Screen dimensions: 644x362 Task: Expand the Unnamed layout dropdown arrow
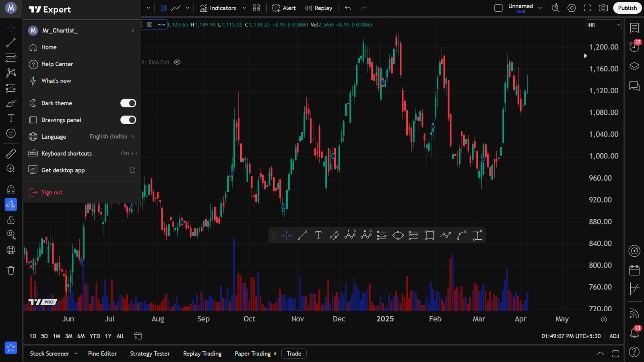click(x=540, y=8)
